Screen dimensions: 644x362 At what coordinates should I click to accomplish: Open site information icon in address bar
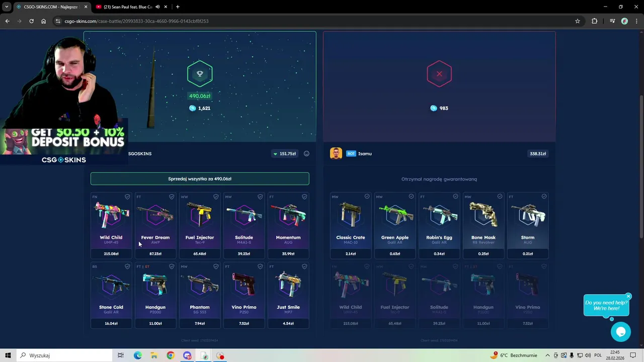click(x=58, y=21)
